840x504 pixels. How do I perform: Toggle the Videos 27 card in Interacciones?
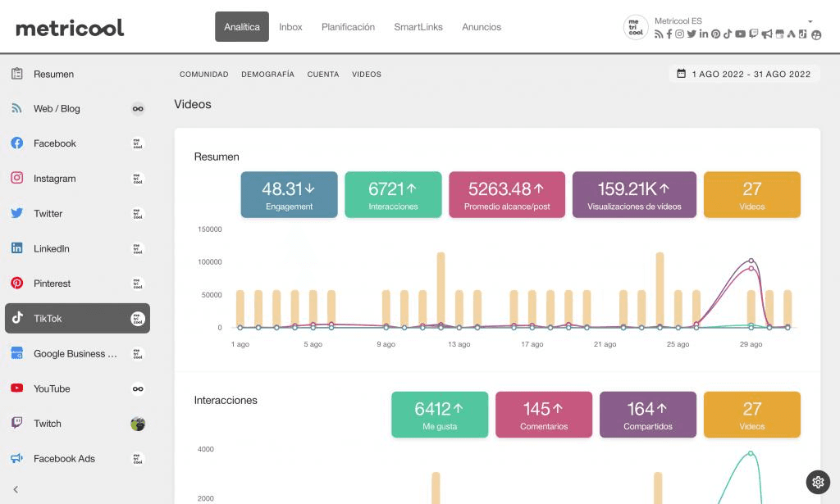(x=752, y=415)
